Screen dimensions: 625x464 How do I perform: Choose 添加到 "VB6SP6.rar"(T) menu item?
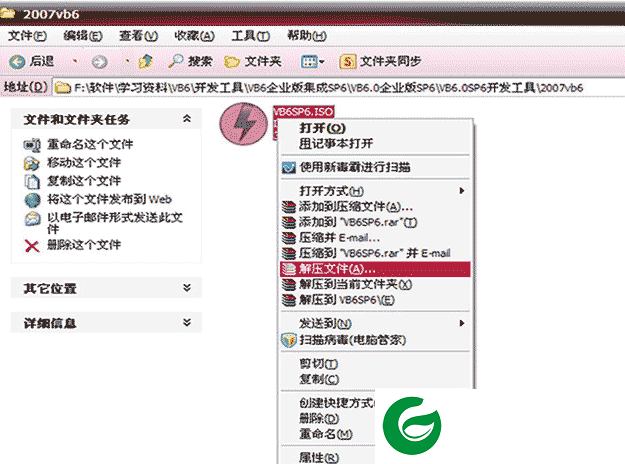tap(375, 222)
